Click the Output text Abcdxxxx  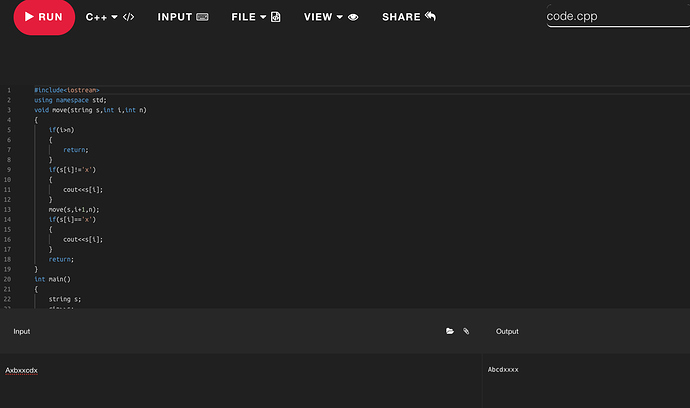point(503,370)
